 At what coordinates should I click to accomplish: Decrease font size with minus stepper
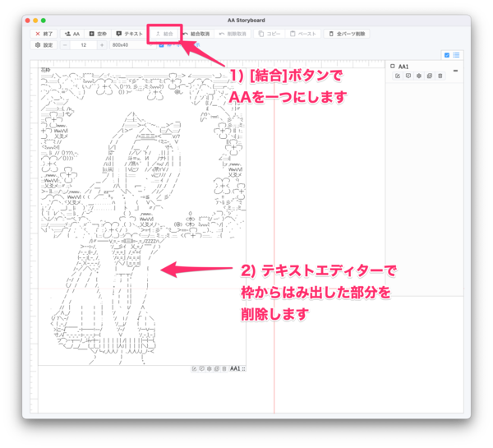click(x=65, y=45)
